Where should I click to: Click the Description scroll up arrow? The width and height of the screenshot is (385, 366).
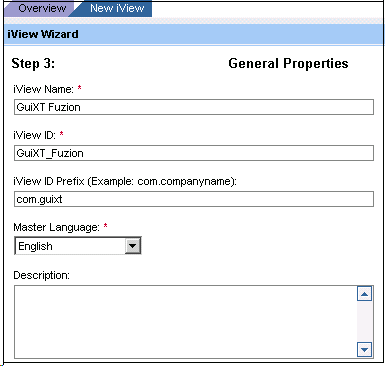(364, 294)
